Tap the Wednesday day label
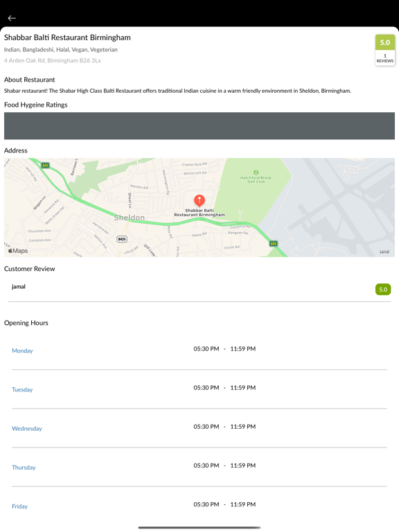This screenshot has height=532, width=399. point(27,429)
